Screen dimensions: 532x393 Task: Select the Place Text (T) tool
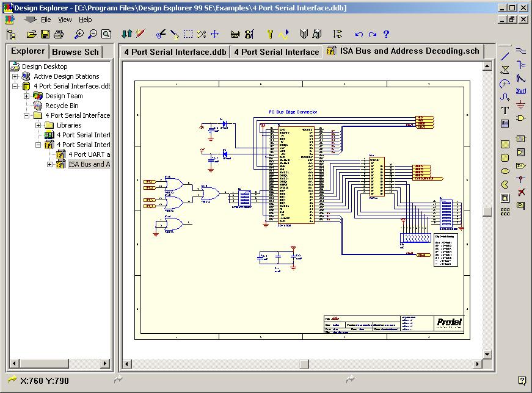pos(505,110)
